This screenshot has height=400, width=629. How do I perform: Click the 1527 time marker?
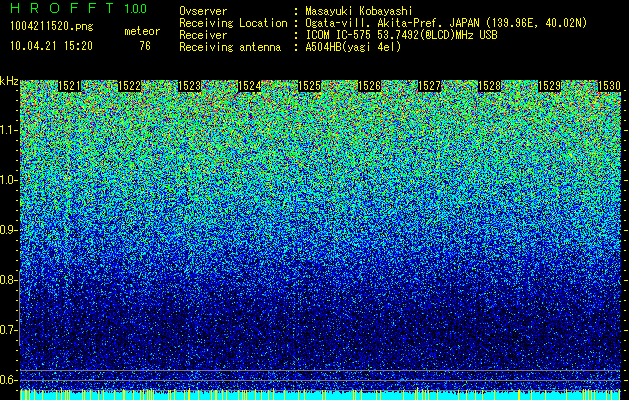click(x=429, y=86)
